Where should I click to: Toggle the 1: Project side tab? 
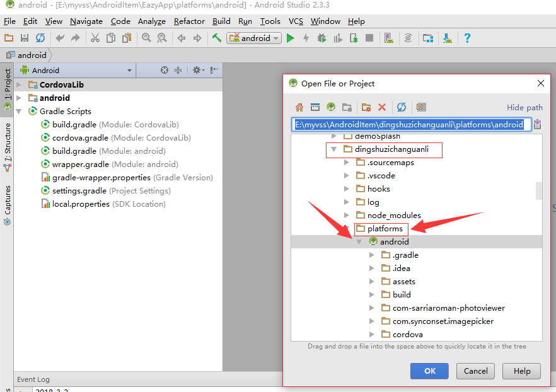pyautogui.click(x=7, y=89)
